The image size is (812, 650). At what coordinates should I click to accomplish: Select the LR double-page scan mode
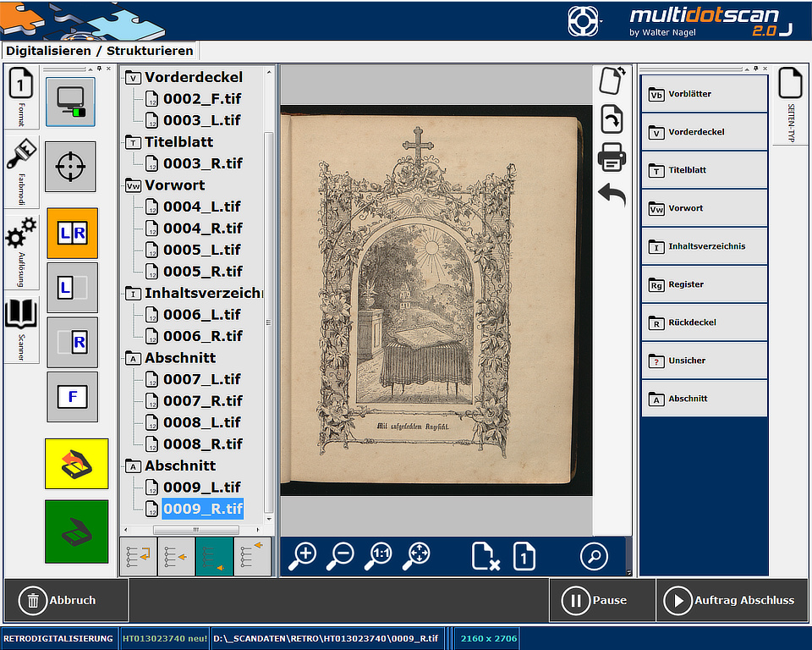click(x=73, y=234)
